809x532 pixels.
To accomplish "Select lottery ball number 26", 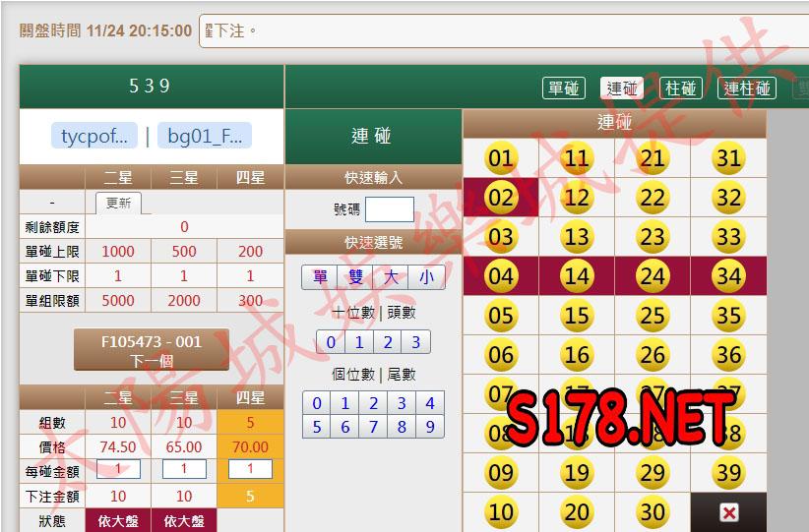I will coord(653,355).
